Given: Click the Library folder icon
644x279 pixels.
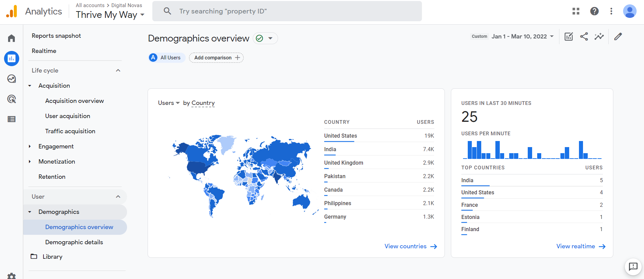Looking at the screenshot, I should pyautogui.click(x=34, y=256).
